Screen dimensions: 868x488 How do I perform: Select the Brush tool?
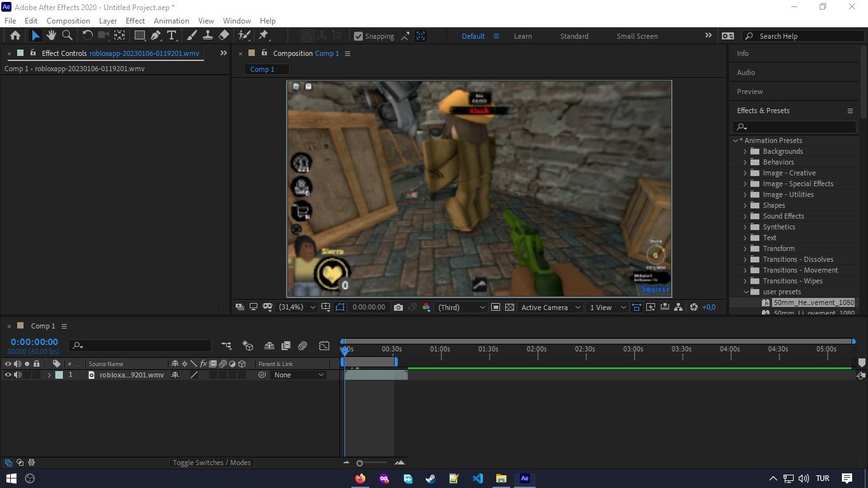point(192,36)
